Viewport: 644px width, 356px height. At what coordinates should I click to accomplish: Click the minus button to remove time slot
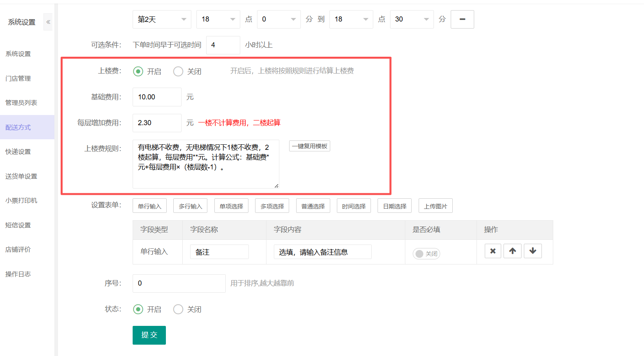[x=462, y=20]
